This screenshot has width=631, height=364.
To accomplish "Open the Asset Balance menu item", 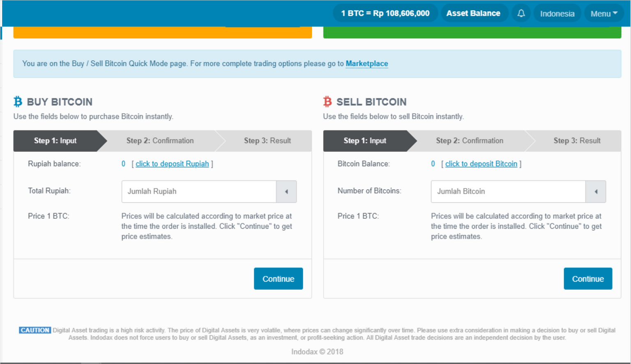I will (473, 14).
